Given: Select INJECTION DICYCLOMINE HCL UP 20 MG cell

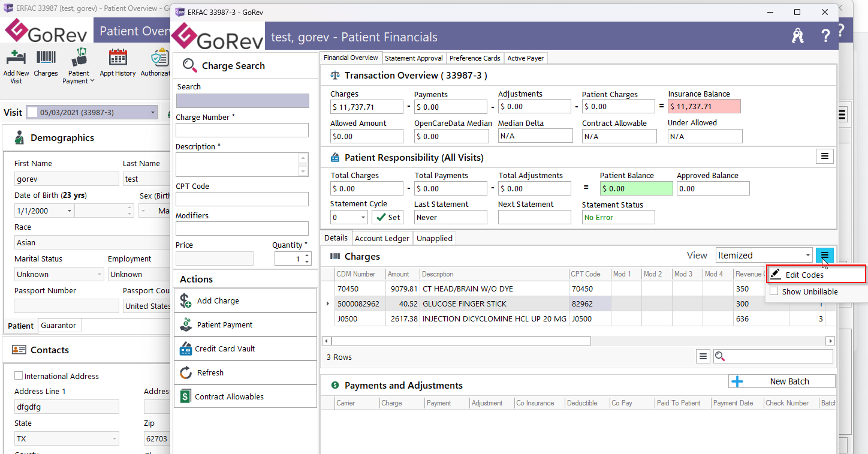Looking at the screenshot, I should pyautogui.click(x=495, y=319).
